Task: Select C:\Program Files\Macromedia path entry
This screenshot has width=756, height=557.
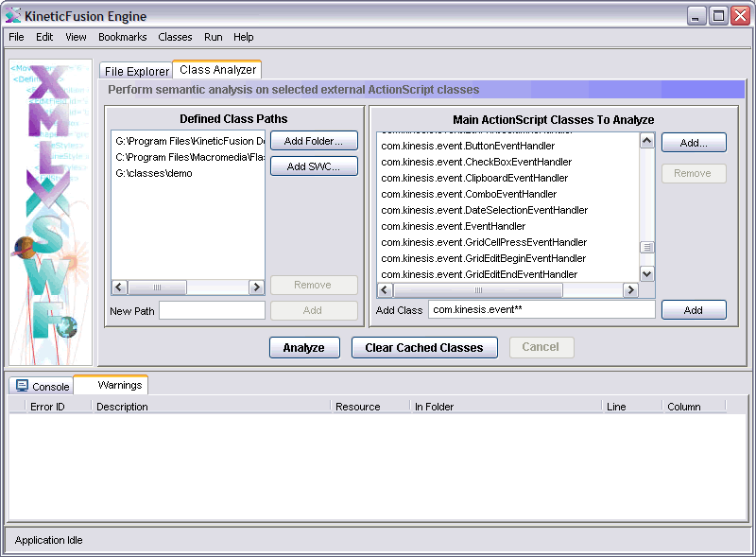Action: 188,157
